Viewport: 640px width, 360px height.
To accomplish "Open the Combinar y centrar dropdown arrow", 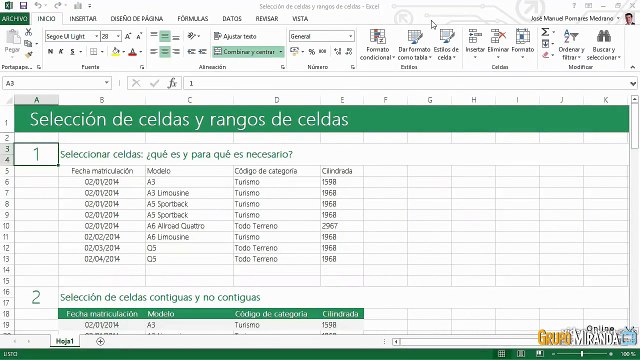I will (281, 51).
